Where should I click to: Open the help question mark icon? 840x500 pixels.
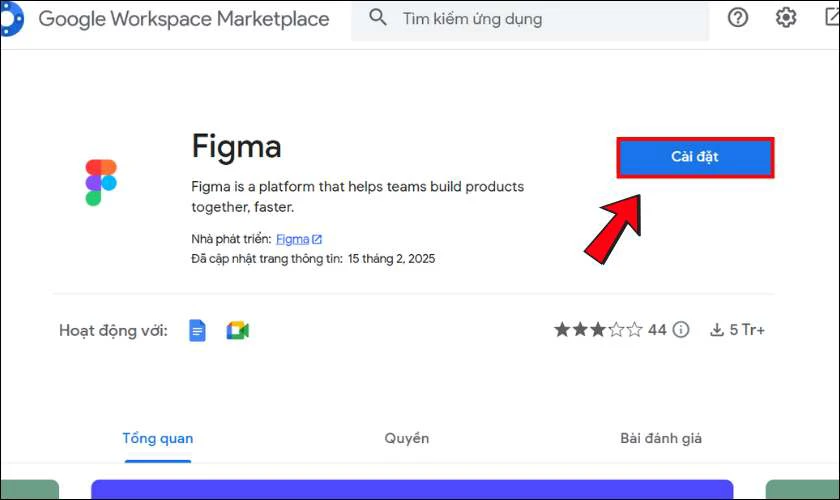point(738,18)
